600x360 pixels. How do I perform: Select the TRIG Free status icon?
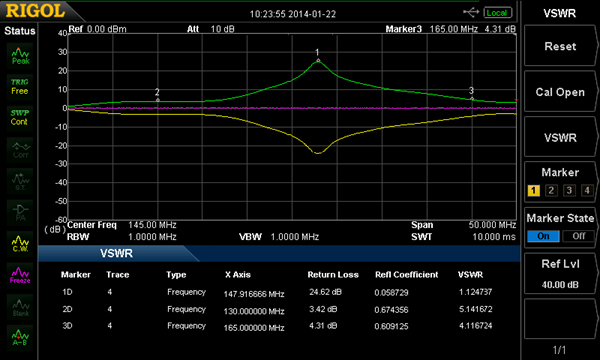[20, 87]
